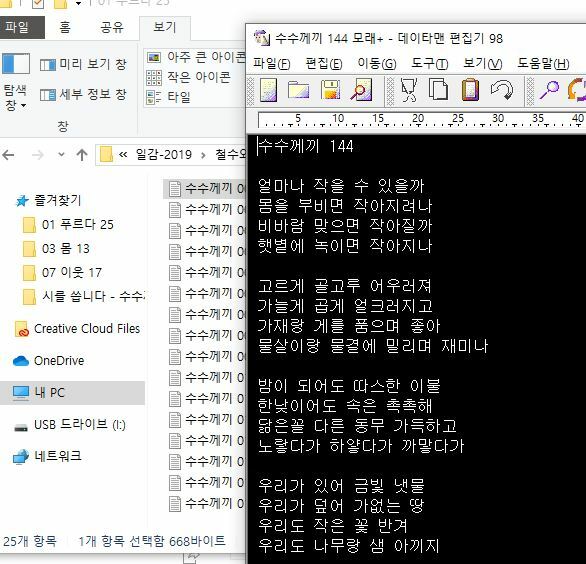Click the up directory arrow button
The width and height of the screenshot is (586, 564).
point(82,154)
